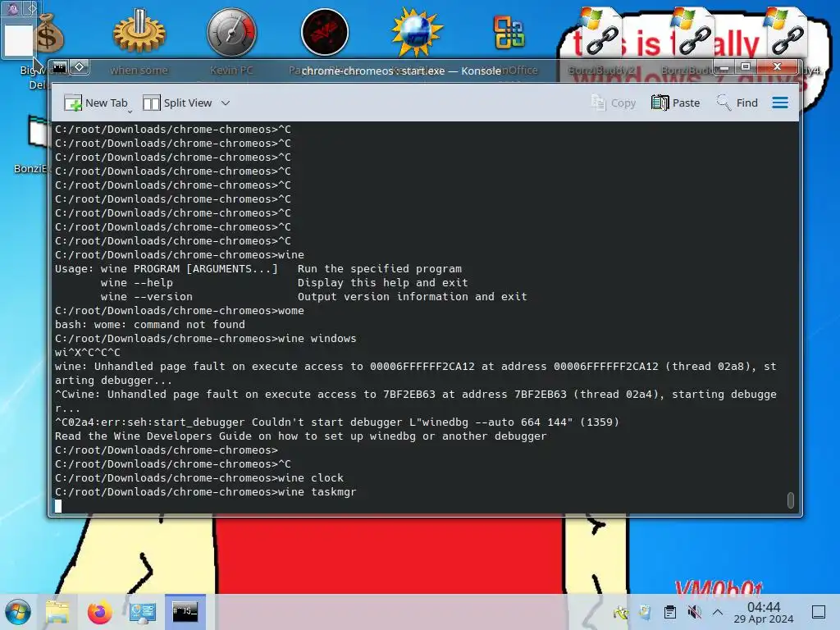The width and height of the screenshot is (840, 630).
Task: Click 'bash: wome: command not found' line
Action: [150, 325]
